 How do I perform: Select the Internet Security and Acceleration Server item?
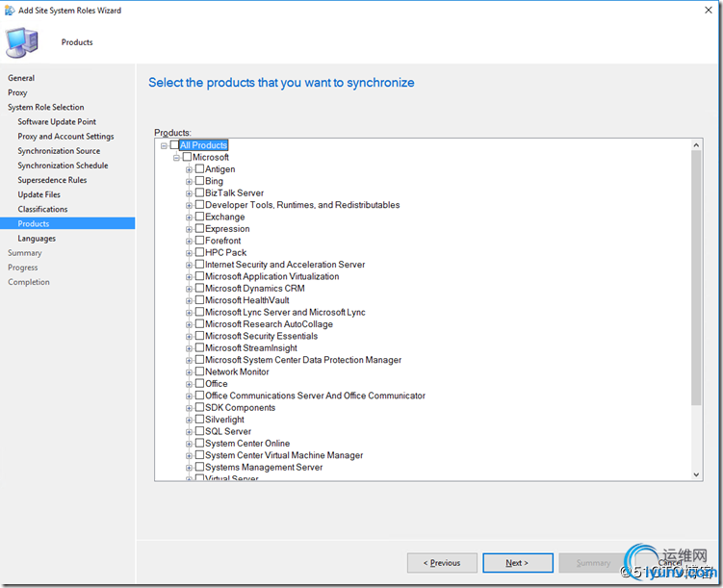[x=285, y=265]
